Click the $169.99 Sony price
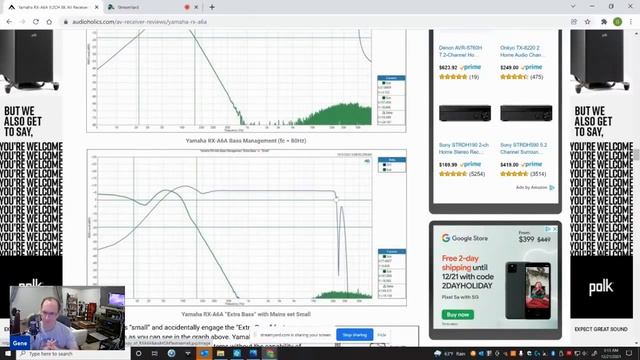The width and height of the screenshot is (640, 360). [x=448, y=164]
